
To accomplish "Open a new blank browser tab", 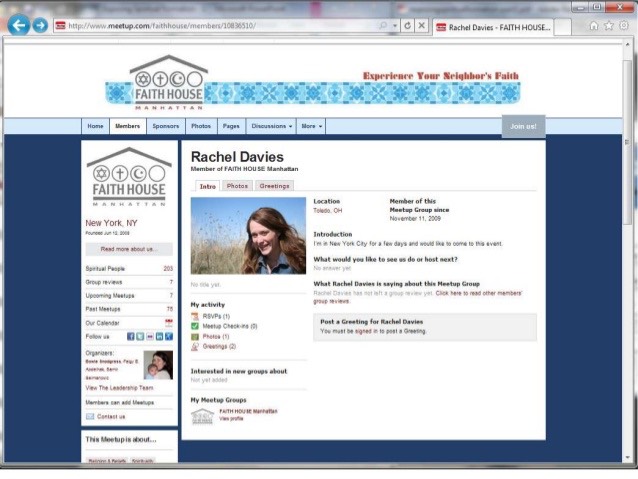I will pyautogui.click(x=562, y=27).
